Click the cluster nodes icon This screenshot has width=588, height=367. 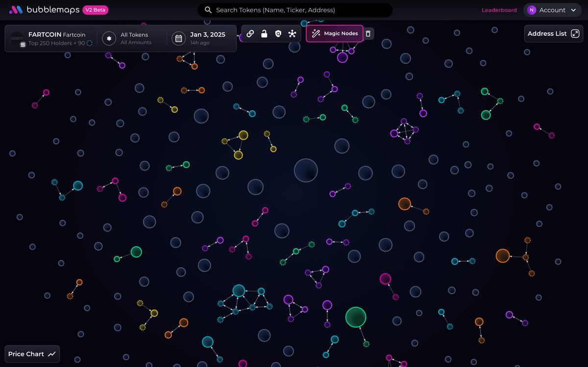293,34
